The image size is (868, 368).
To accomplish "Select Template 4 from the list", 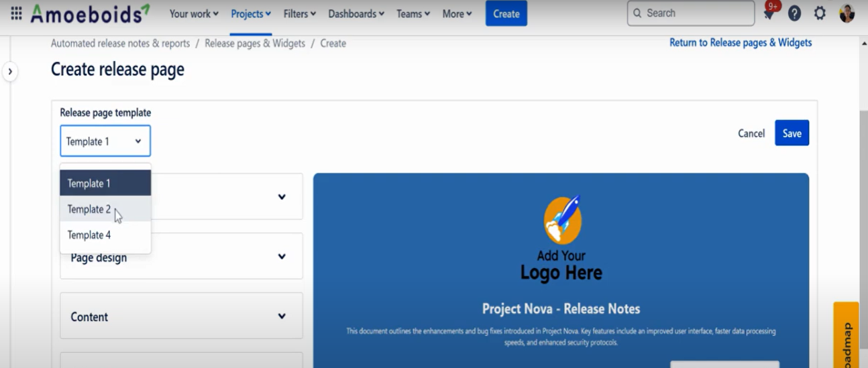I will click(x=105, y=235).
